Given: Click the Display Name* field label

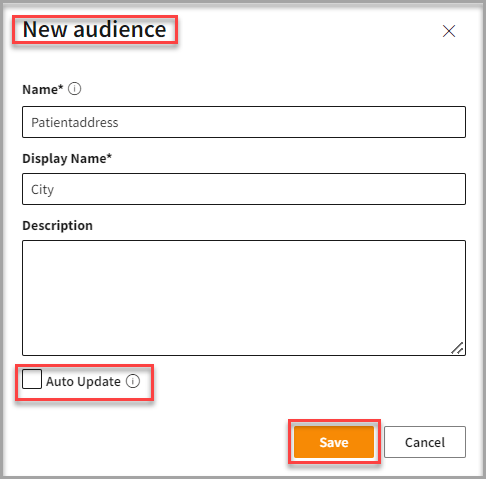Looking at the screenshot, I should [x=67, y=159].
